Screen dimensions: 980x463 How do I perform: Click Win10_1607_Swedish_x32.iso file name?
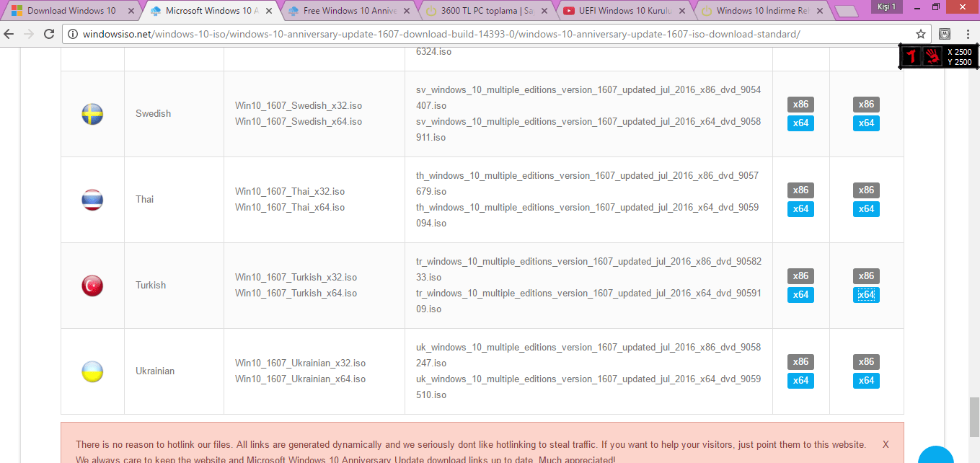click(299, 106)
